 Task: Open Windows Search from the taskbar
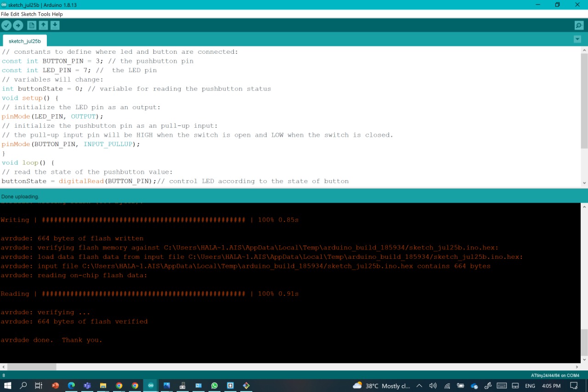tap(23, 386)
